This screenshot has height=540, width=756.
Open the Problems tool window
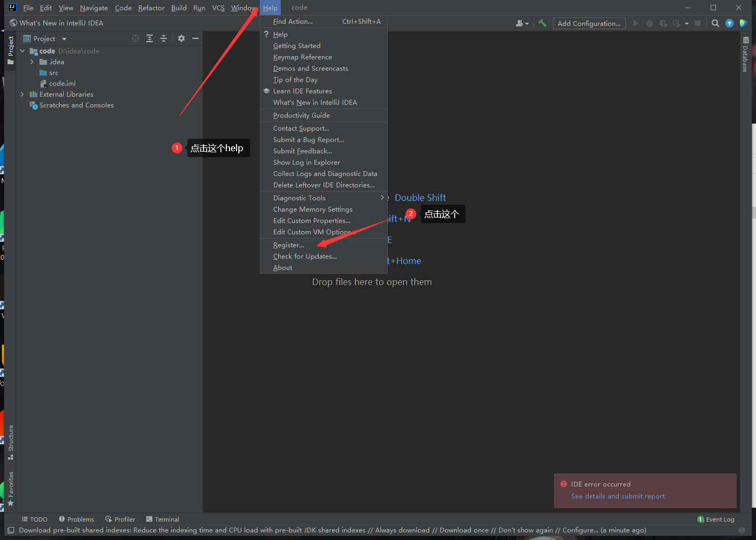click(77, 519)
